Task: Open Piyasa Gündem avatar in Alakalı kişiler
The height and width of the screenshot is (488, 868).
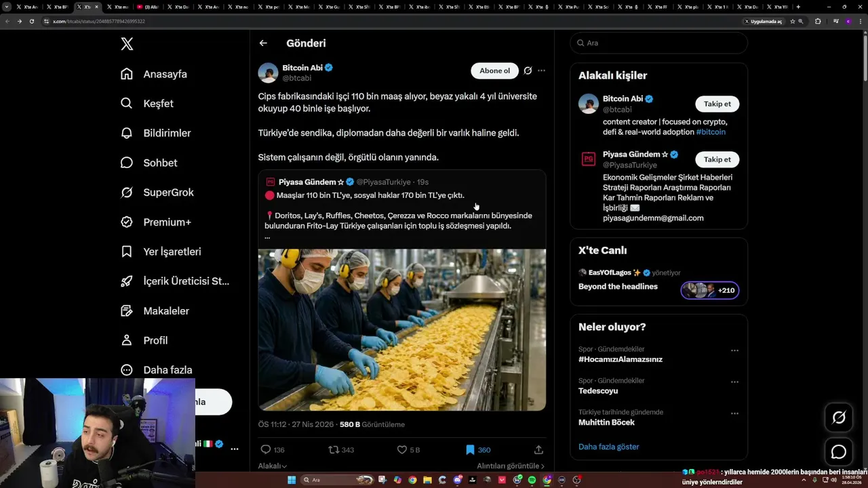Action: pyautogui.click(x=589, y=159)
